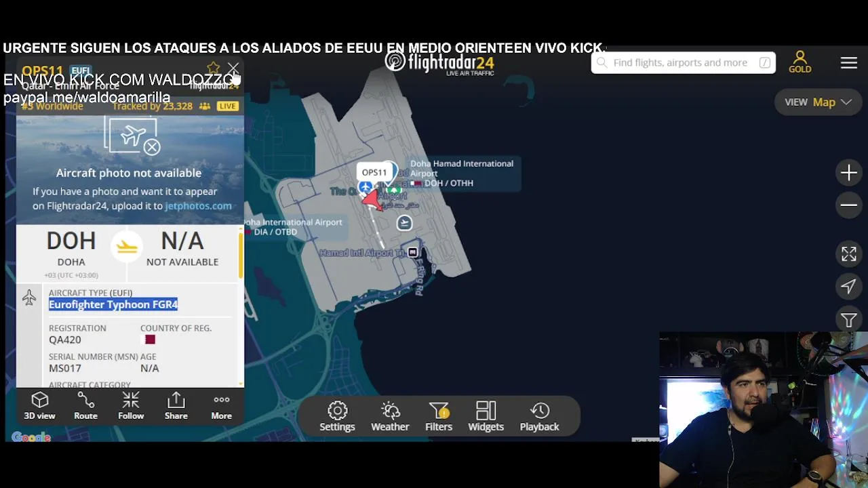The image size is (868, 488).
Task: Click the Eurofighter Typhoon FGR4 text
Action: point(113,304)
